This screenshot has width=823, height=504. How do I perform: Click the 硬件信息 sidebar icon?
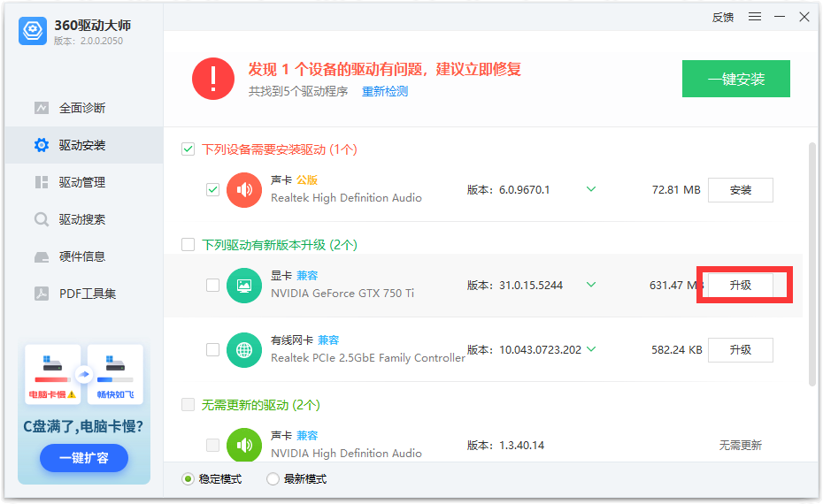pos(42,256)
